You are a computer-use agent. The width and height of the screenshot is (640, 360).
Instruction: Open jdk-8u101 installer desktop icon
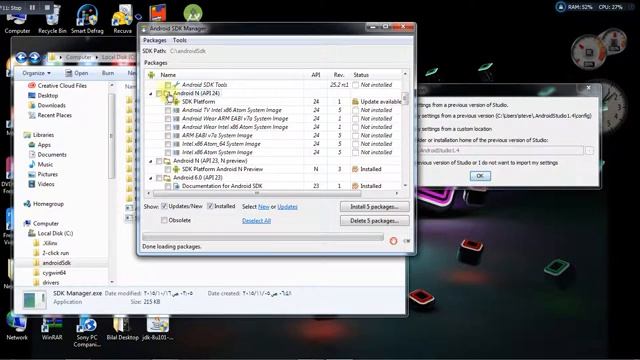click(x=158, y=328)
